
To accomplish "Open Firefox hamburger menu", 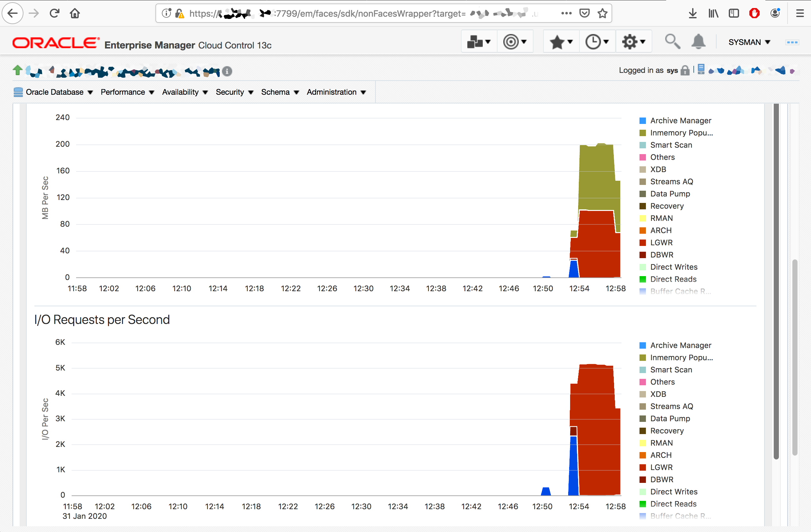I will coord(800,13).
